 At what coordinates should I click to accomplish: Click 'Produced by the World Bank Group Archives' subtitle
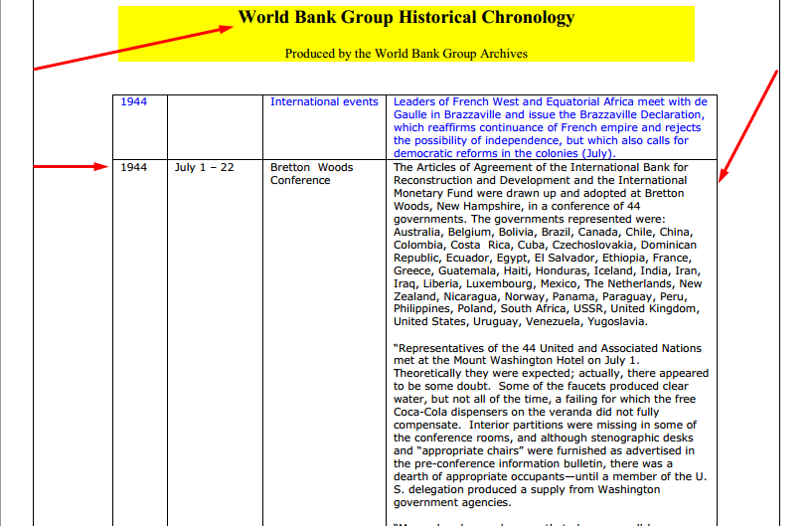pyautogui.click(x=406, y=54)
